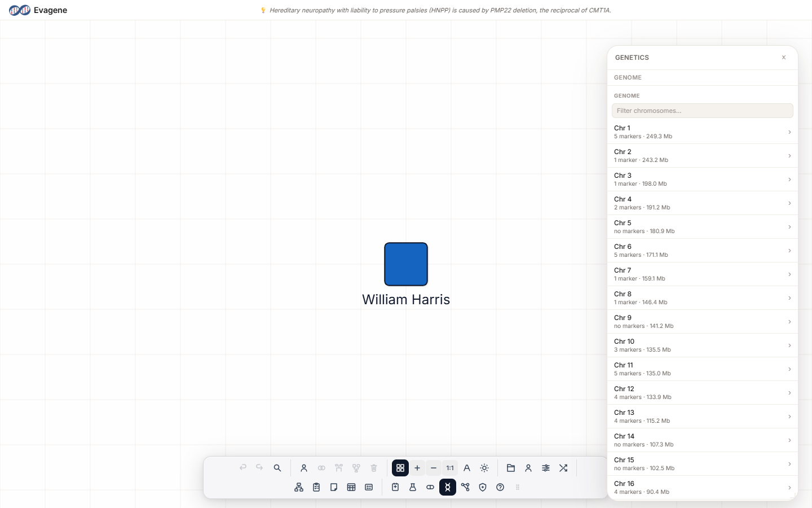812x508 pixels.
Task: Click the sticky note icon
Action: click(x=334, y=487)
